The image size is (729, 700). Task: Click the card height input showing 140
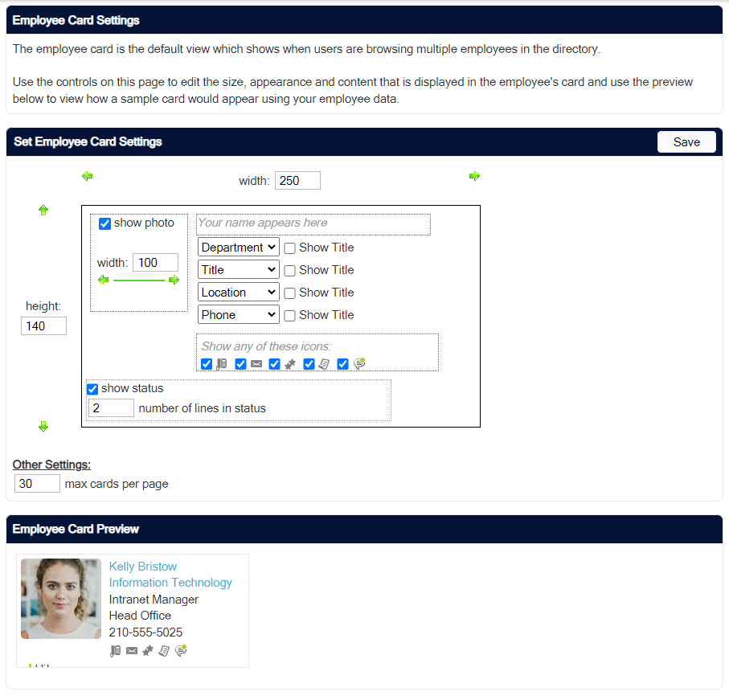click(43, 325)
